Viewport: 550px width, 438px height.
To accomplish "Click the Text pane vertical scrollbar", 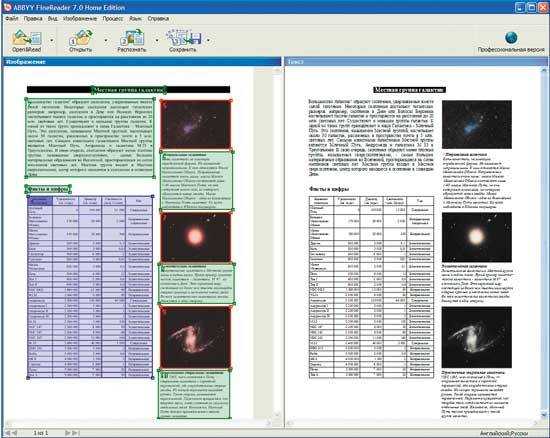I will tap(544, 242).
